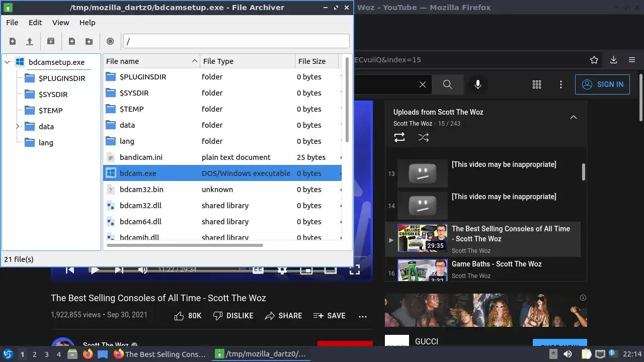Screen dimensions: 644x362
Task: Select the $TEMP row in file list
Action: pos(222,109)
